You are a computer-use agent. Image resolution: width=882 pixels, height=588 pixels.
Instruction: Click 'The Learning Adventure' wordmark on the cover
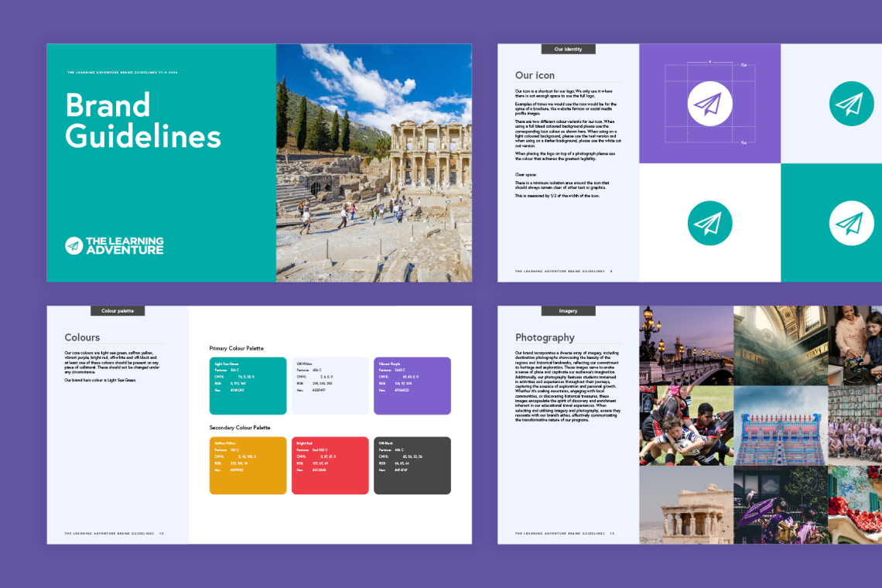(x=125, y=245)
